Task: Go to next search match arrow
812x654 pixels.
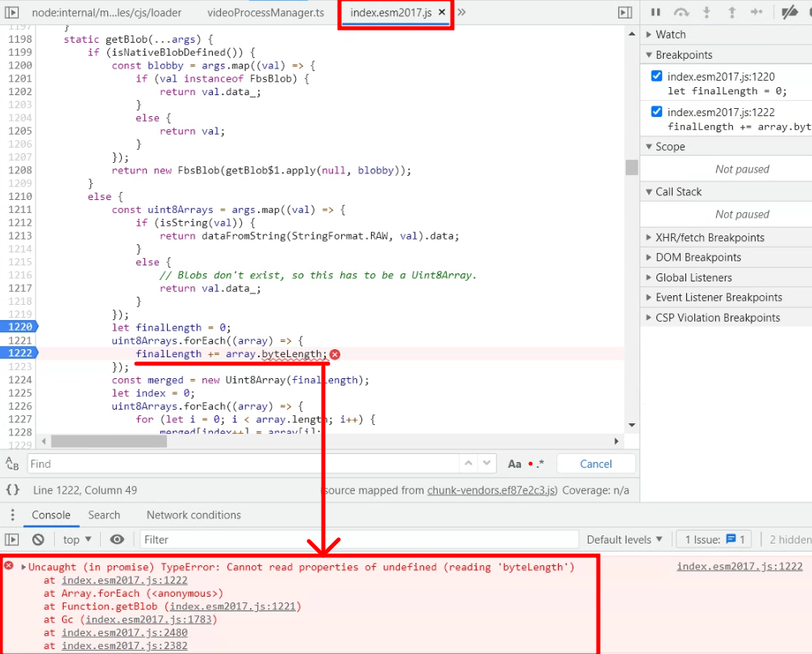Action: [x=487, y=464]
